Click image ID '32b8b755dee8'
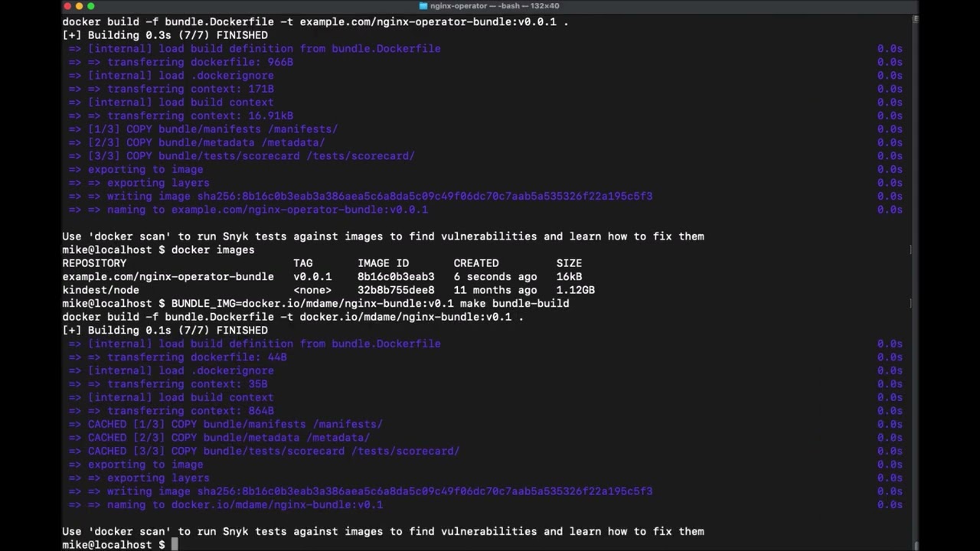This screenshot has height=551, width=980. click(396, 290)
